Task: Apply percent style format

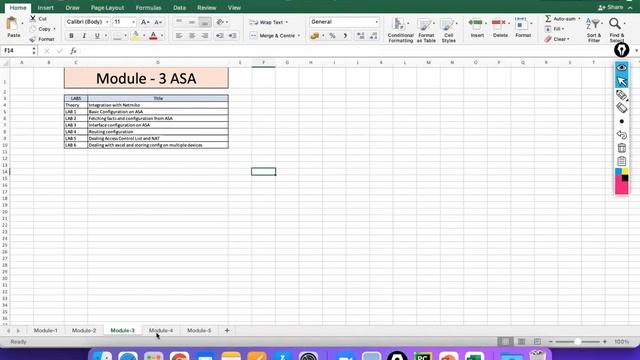Action: 332,36
